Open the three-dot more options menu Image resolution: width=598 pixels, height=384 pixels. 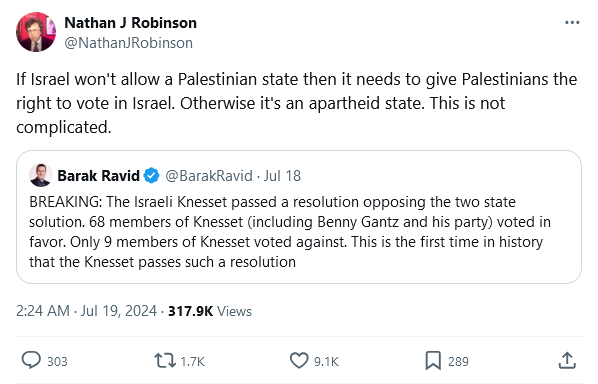point(572,23)
